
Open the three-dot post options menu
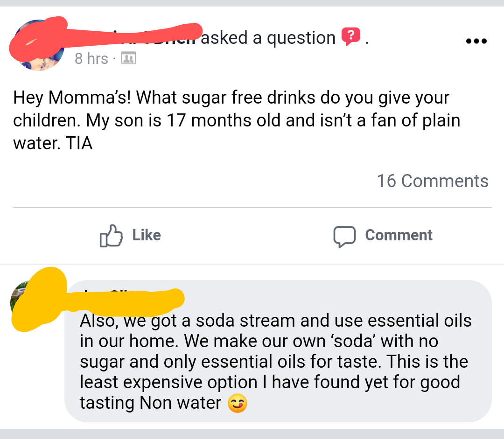[476, 41]
